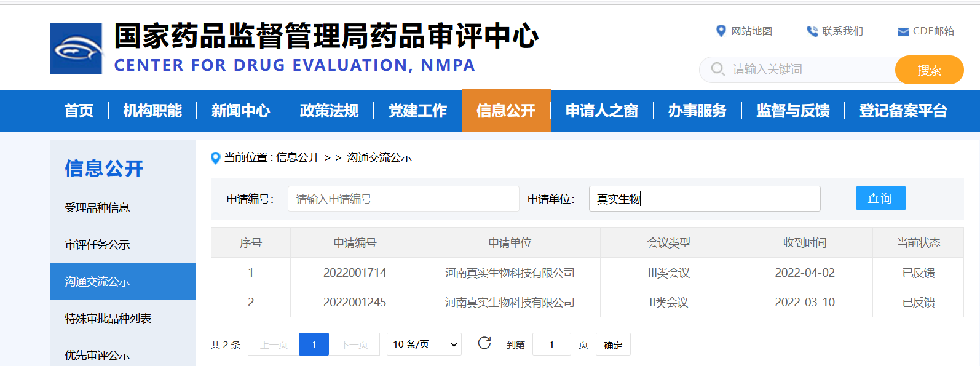This screenshot has height=366, width=980.
Task: Click 河南真实生物科技有限公司 in row 2
Action: [510, 302]
